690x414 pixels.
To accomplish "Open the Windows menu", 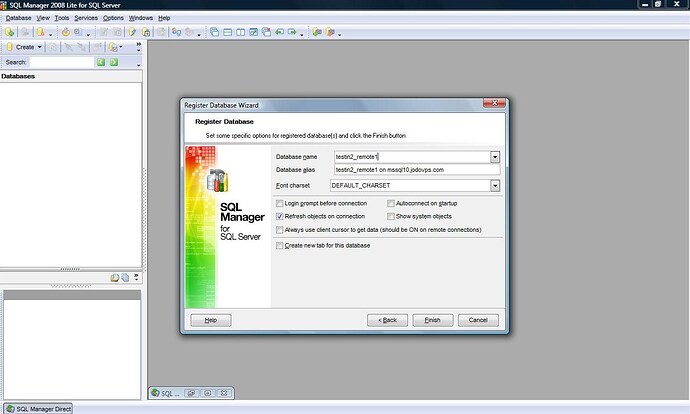I will coord(141,18).
